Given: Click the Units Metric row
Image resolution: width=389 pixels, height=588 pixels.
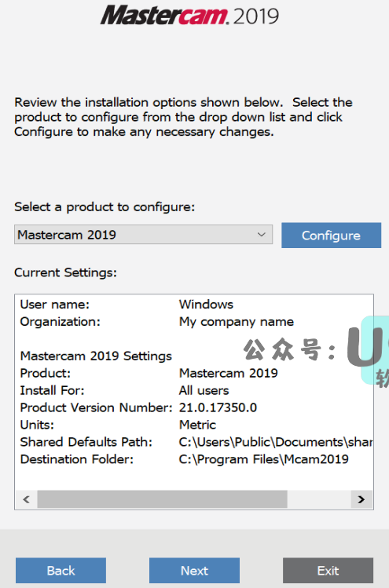Looking at the screenshot, I should [x=118, y=425].
